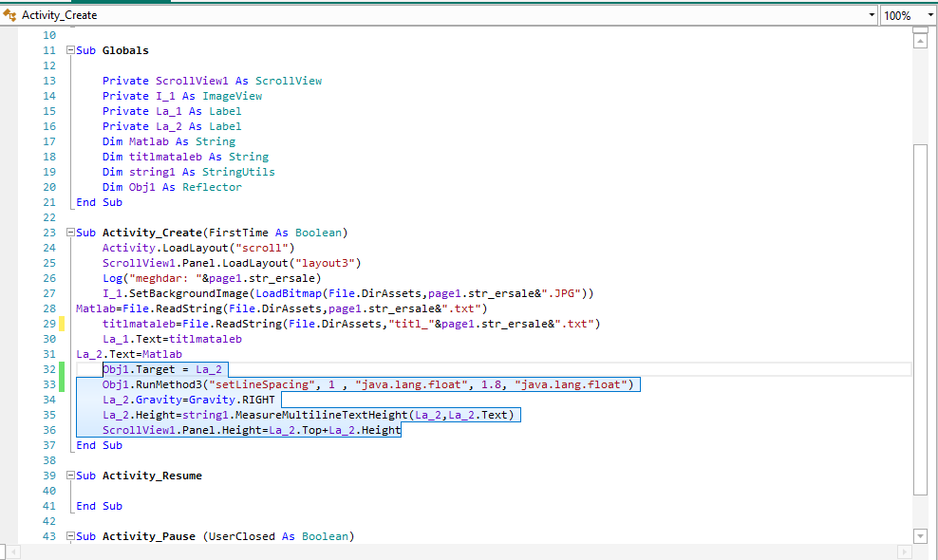
Task: Collapse the Sub Activity_Create block
Action: click(x=68, y=233)
